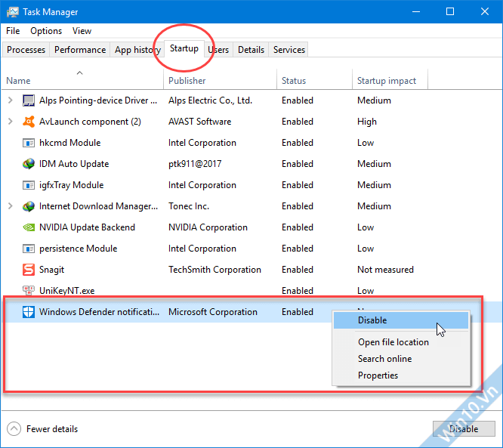Click the hkcmd Module icon

pyautogui.click(x=29, y=143)
